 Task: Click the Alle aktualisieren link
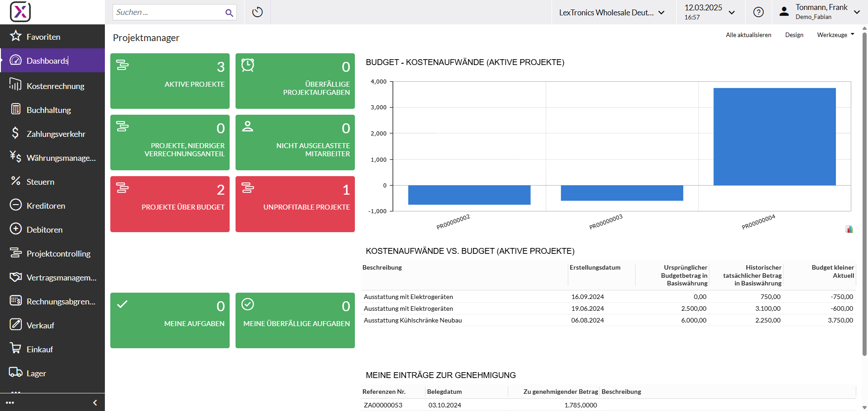(x=748, y=35)
